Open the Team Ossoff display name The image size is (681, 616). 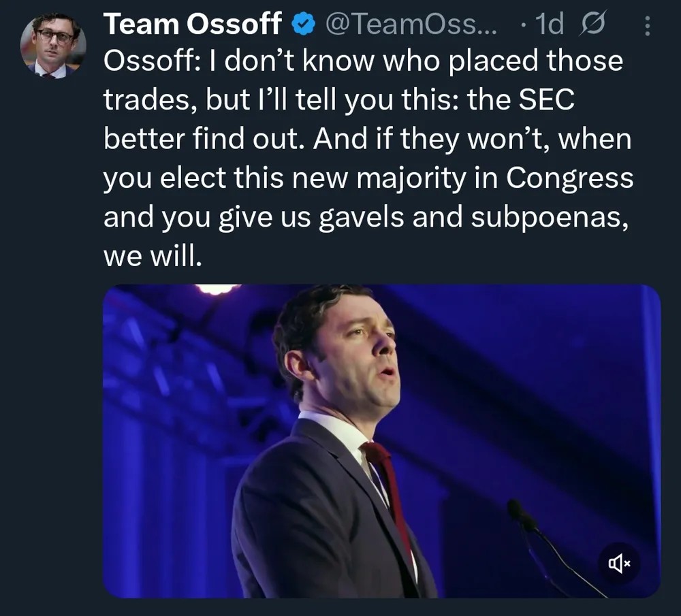193,24
